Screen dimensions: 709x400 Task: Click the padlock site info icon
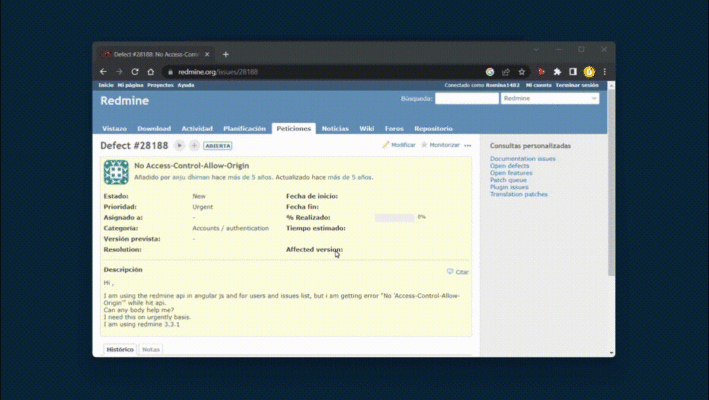170,72
